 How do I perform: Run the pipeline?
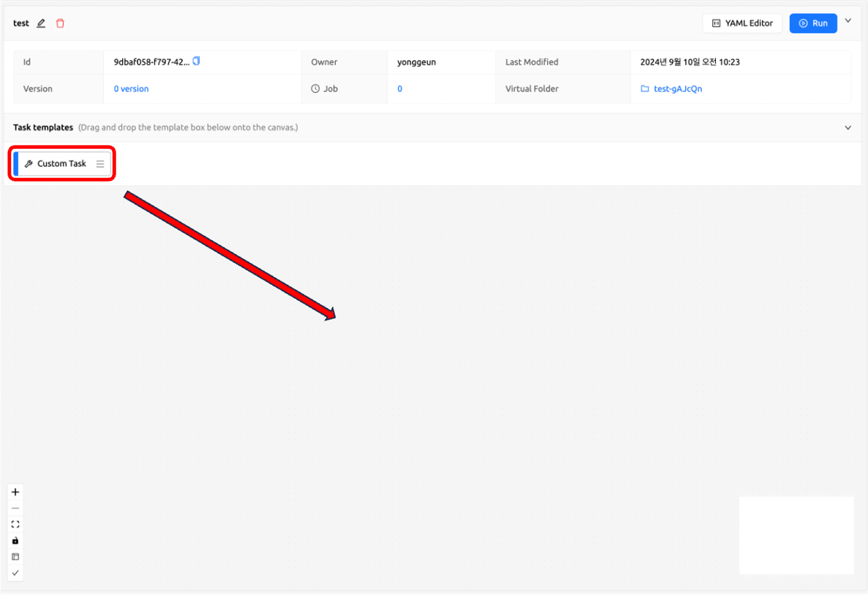tap(813, 23)
